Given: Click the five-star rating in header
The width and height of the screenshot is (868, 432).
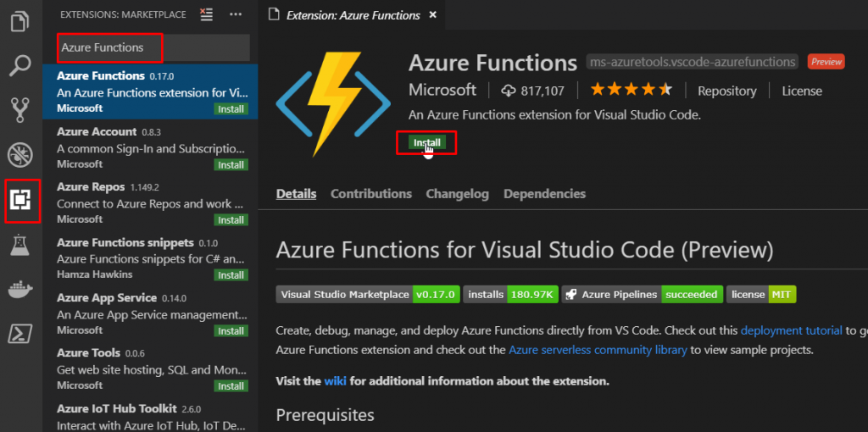Looking at the screenshot, I should click(631, 90).
